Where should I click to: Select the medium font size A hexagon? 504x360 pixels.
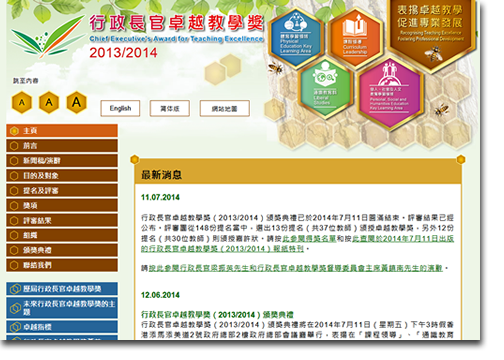click(x=49, y=102)
